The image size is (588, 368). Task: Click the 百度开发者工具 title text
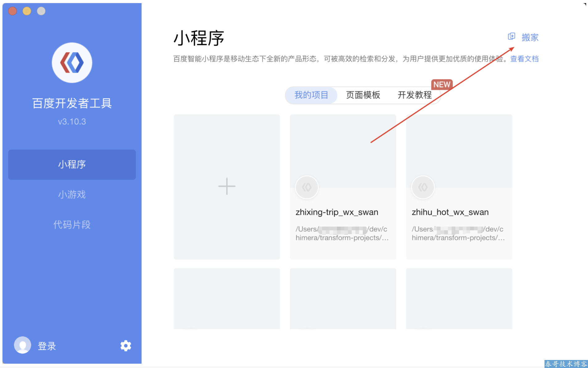point(72,103)
